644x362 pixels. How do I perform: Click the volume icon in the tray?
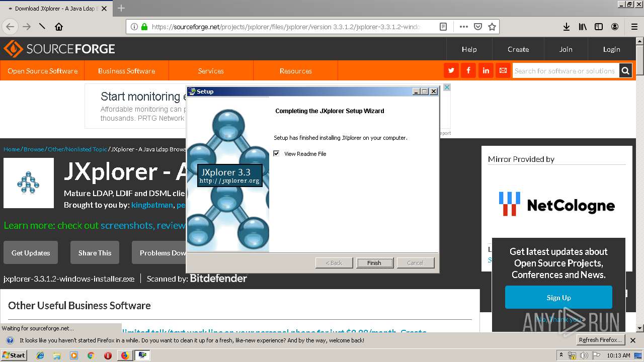pyautogui.click(x=584, y=355)
